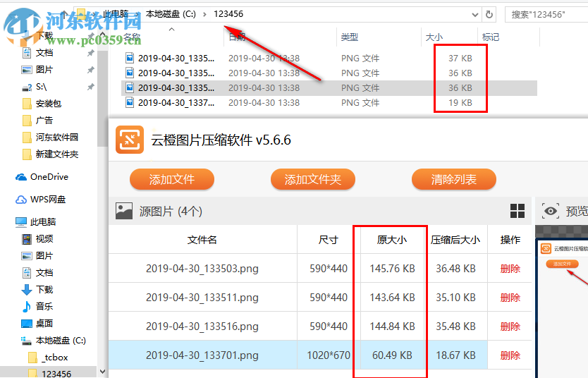The image size is (588, 378).
Task: Delete row 2019-04-30_133511.png
Action: click(x=510, y=298)
